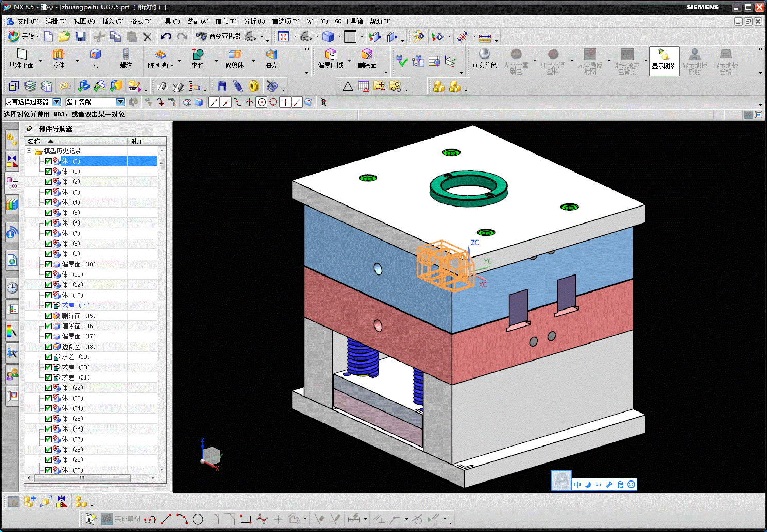Select the 求差 (20) feature row
The image size is (767, 532).
pyautogui.click(x=91, y=367)
